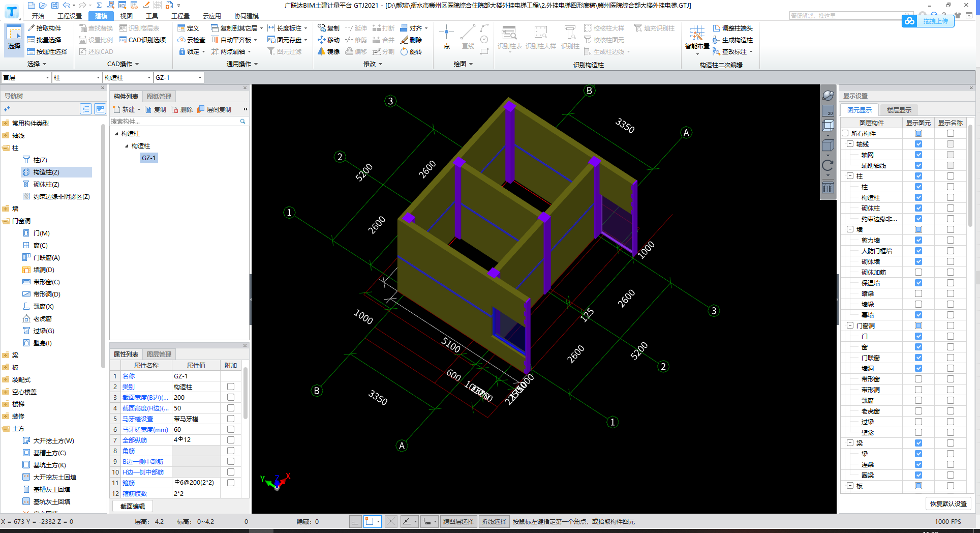980x533 pixels.
Task: Click the 拖拽上传 cloud upload button
Action: pyautogui.click(x=928, y=21)
